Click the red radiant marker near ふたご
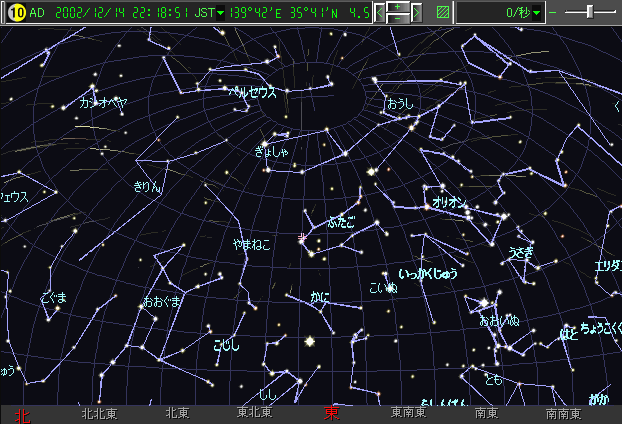The width and height of the screenshot is (622, 424). pyautogui.click(x=302, y=237)
